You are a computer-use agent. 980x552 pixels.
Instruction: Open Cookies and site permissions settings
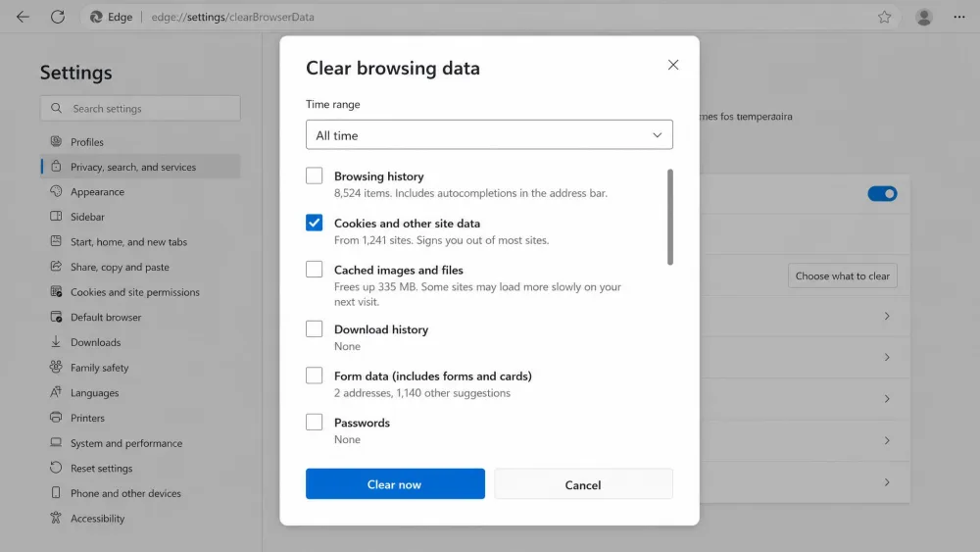pos(140,292)
